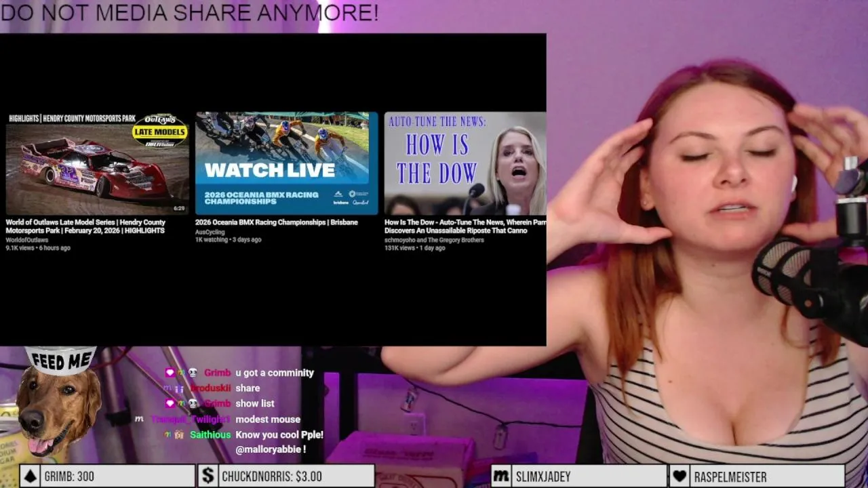Click the 'SLIMXJADEY' label
The width and height of the screenshot is (868, 488).
[543, 476]
